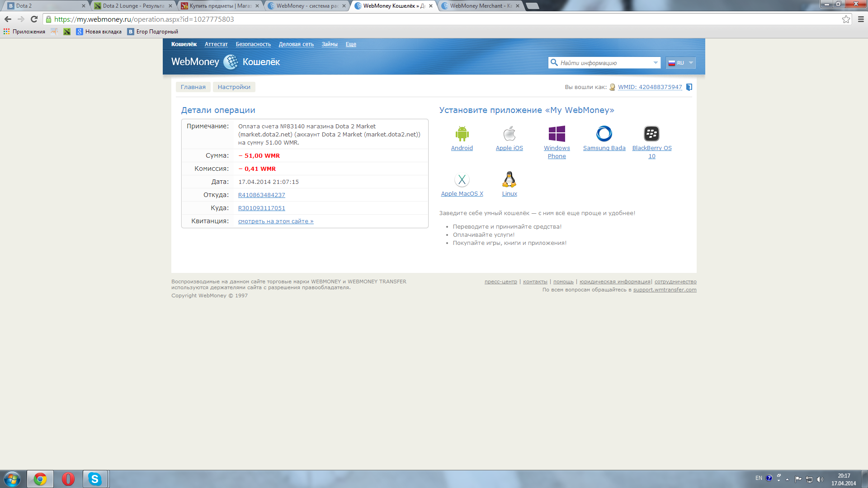
Task: Click the search magnifier icon
Action: coord(554,62)
